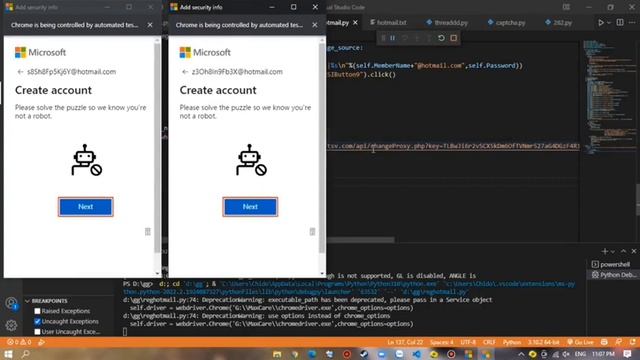Create new terminal with plus icon
The height and width of the screenshot is (360, 640).
(604, 251)
